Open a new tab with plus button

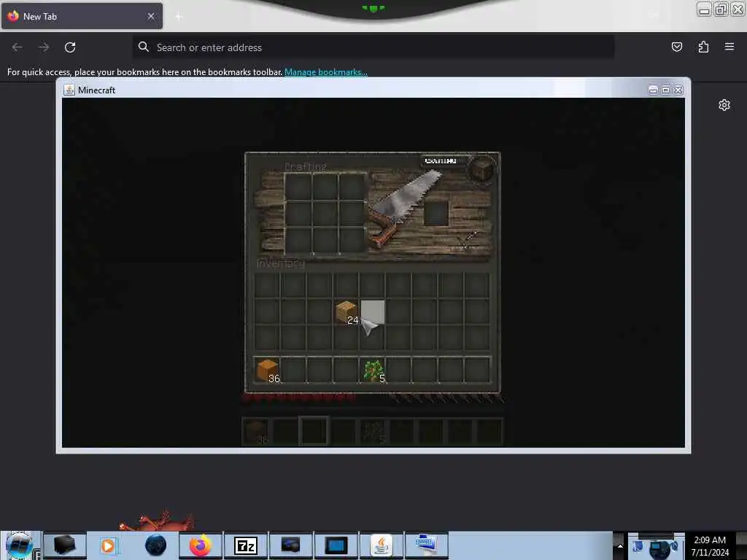pos(179,17)
